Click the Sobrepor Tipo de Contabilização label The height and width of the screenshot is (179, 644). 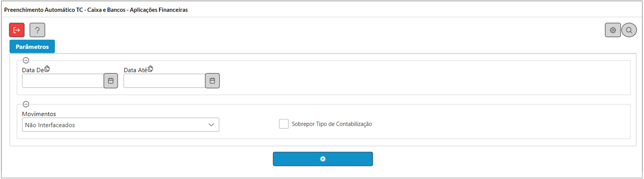click(332, 124)
